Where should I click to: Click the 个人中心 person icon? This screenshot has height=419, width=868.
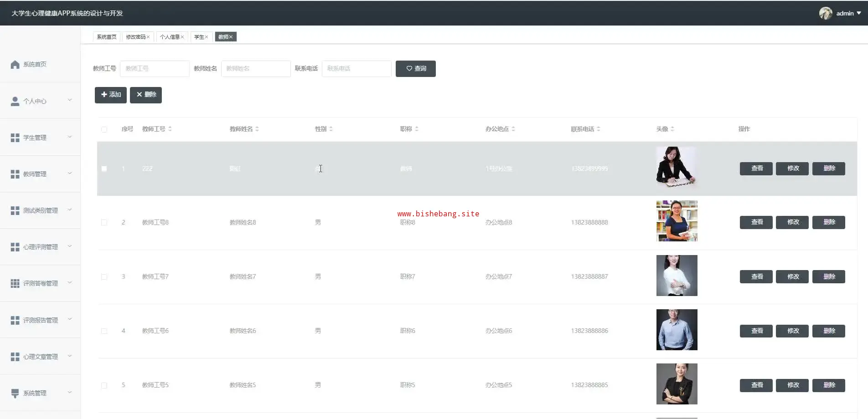[15, 101]
